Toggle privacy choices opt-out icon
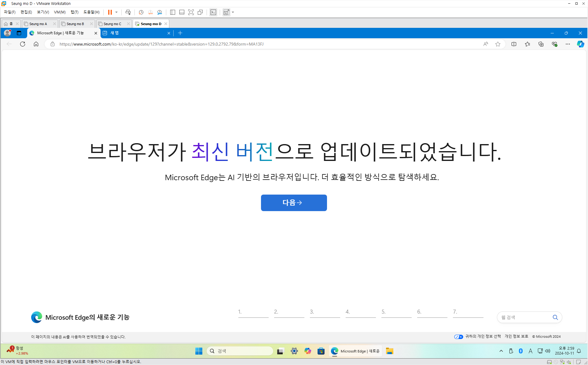The image size is (588, 365). point(458,337)
